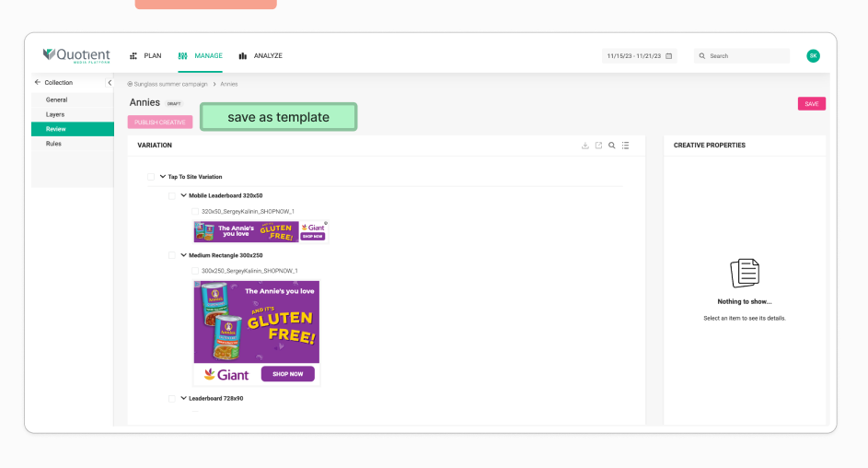The width and height of the screenshot is (868, 468).
Task: Click the 320x50 Annie's banner preview
Action: coord(260,231)
